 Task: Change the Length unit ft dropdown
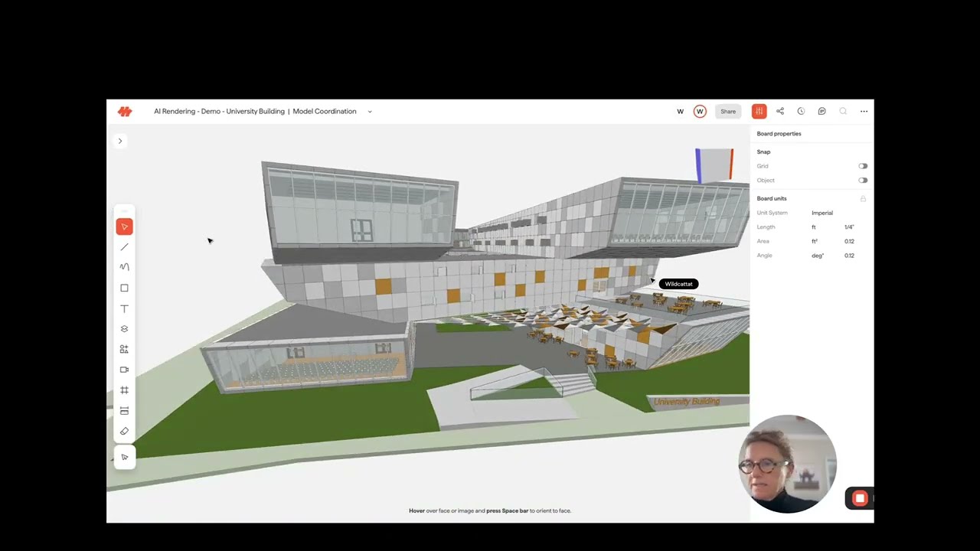[814, 227]
